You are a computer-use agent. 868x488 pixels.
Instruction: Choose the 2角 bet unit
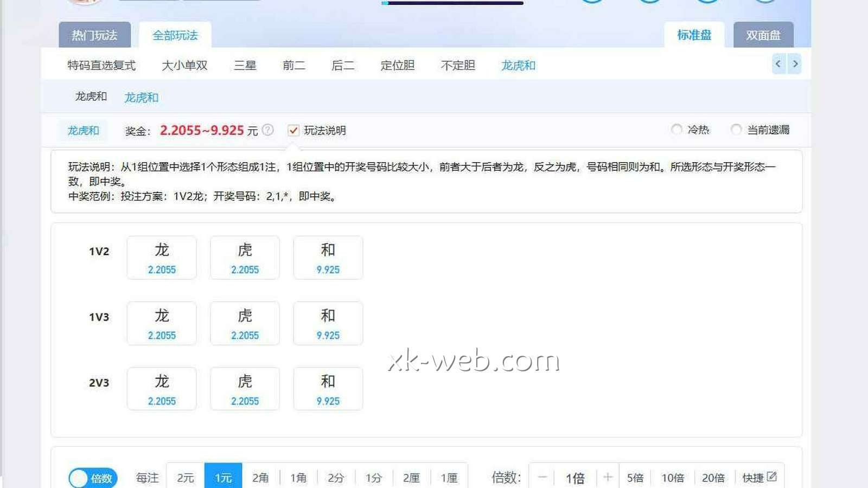[260, 477]
